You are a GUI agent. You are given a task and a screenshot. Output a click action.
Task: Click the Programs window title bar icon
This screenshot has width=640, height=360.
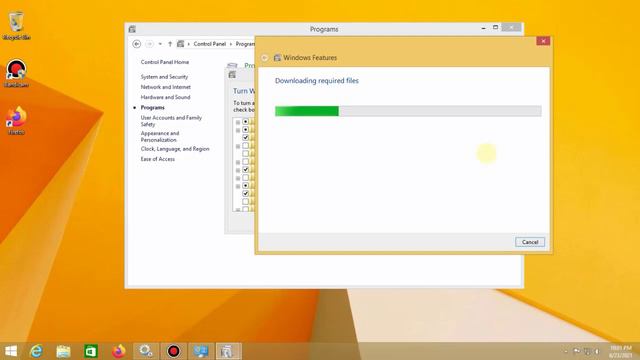(132, 29)
